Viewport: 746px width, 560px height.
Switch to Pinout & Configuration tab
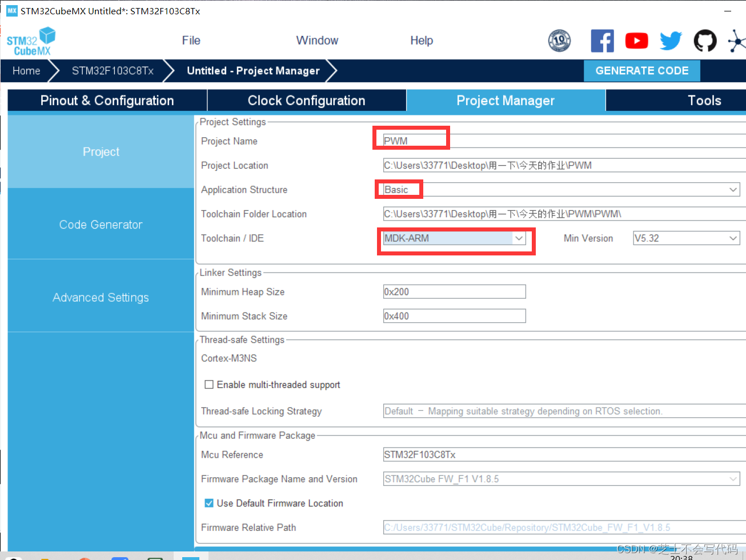click(107, 101)
